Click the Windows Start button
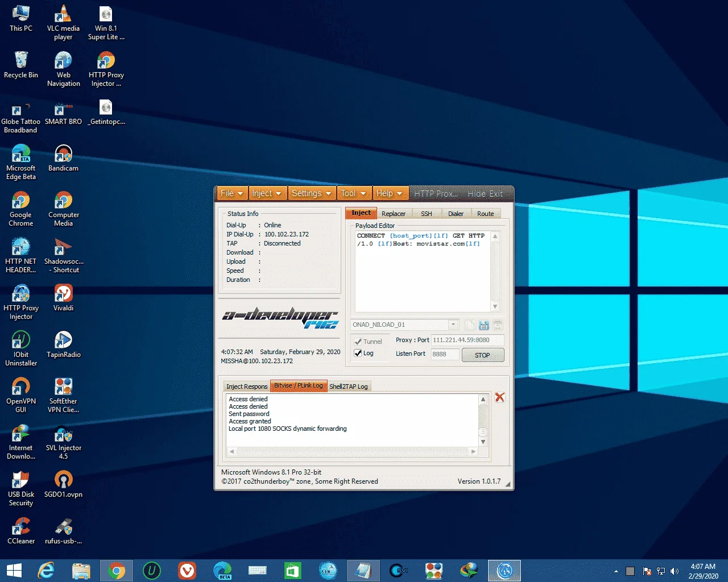The image size is (728, 582). [14, 571]
